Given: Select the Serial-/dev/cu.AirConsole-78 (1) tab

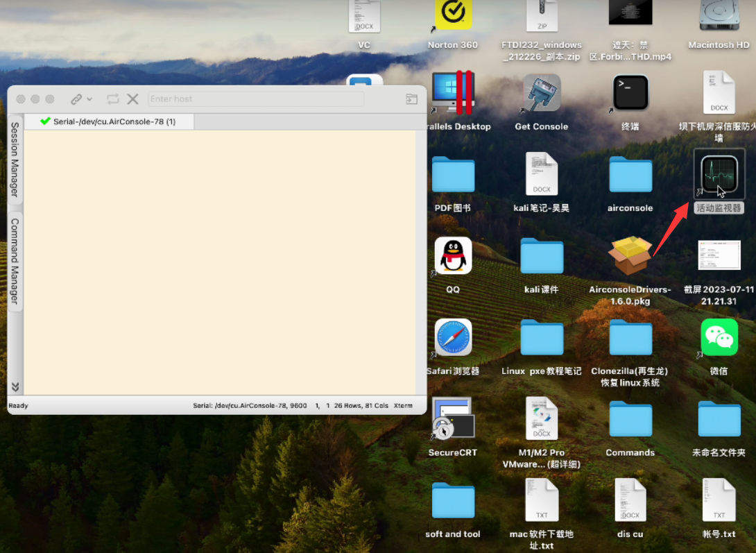Looking at the screenshot, I should [109, 121].
